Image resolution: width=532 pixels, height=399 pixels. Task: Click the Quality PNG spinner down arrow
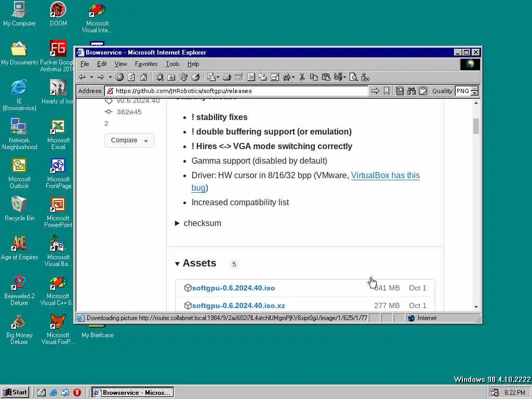pos(475,94)
